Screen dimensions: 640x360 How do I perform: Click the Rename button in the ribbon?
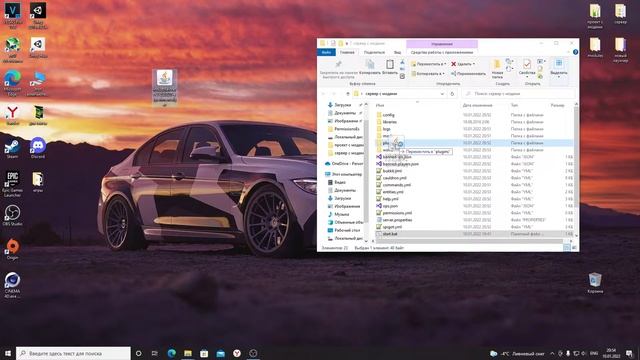[468, 73]
